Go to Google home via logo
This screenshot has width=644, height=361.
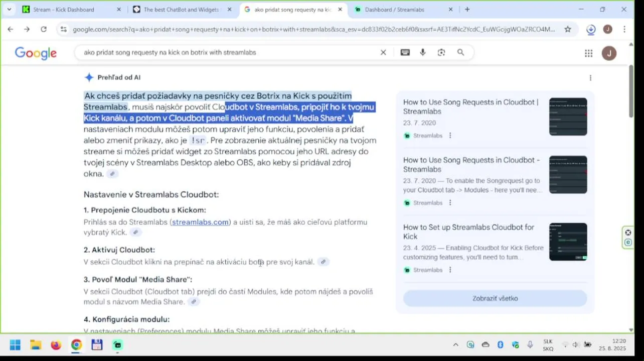(36, 53)
